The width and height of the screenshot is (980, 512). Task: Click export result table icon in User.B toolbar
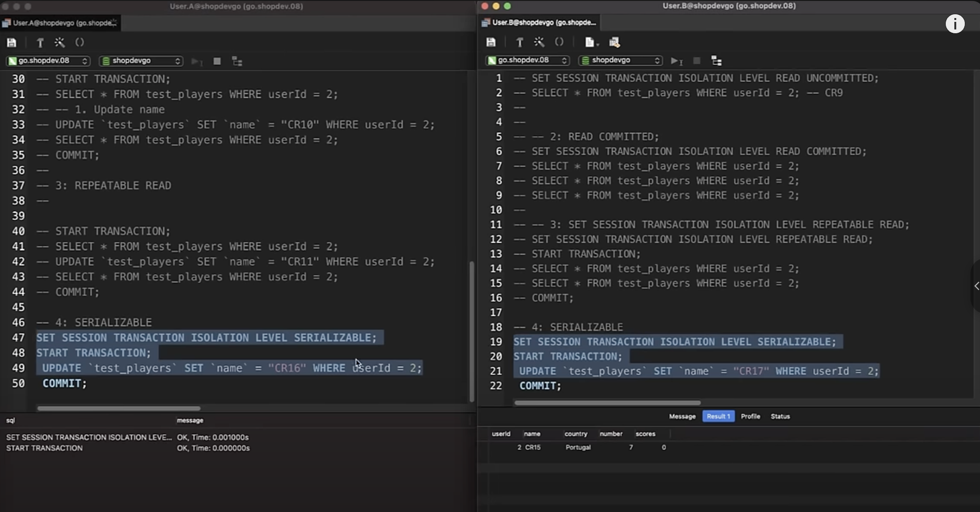point(614,42)
